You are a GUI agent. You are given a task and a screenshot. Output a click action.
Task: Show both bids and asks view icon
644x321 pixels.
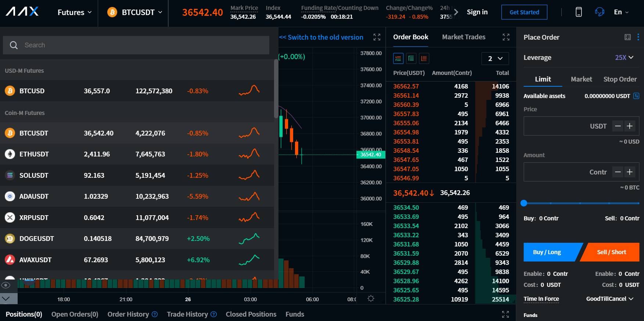(398, 58)
